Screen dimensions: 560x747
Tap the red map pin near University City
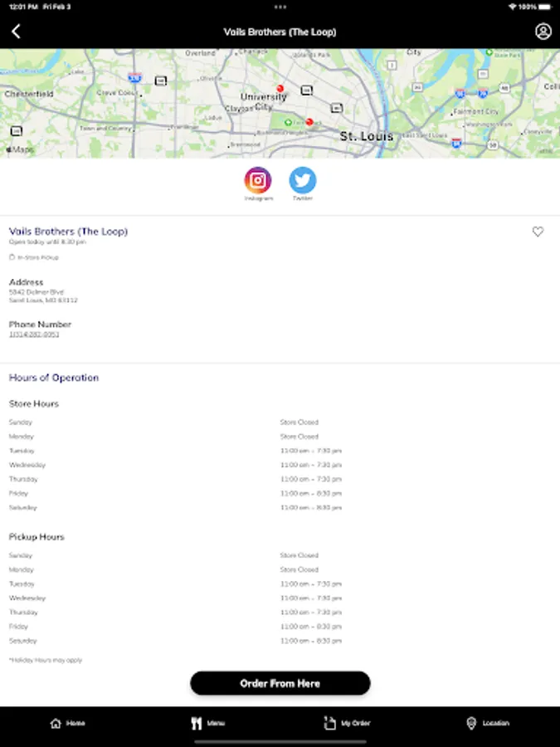click(x=280, y=88)
